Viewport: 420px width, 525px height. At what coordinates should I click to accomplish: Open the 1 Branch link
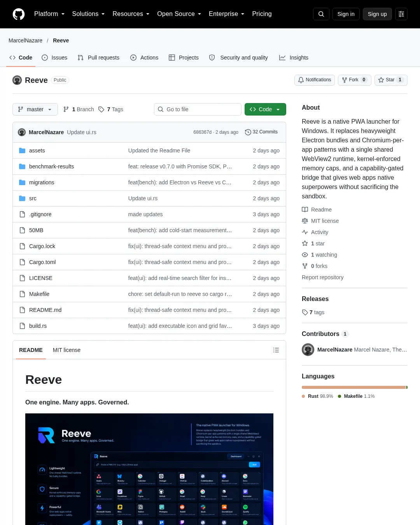[x=79, y=109]
